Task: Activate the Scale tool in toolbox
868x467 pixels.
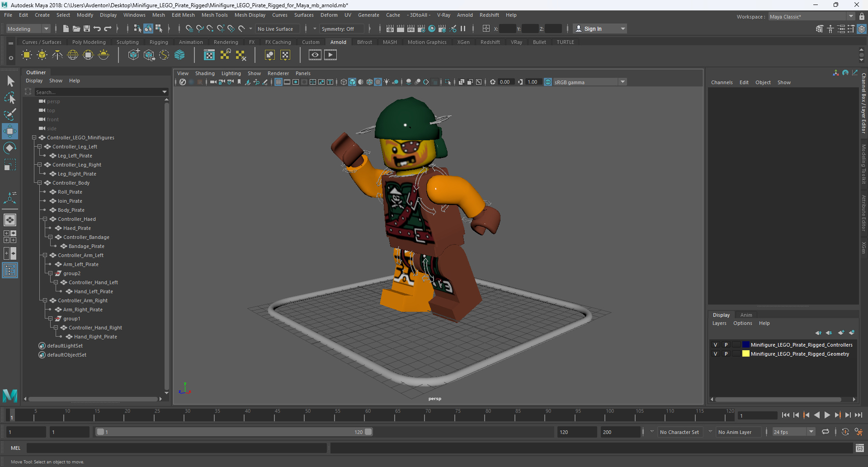Action: coord(10,165)
